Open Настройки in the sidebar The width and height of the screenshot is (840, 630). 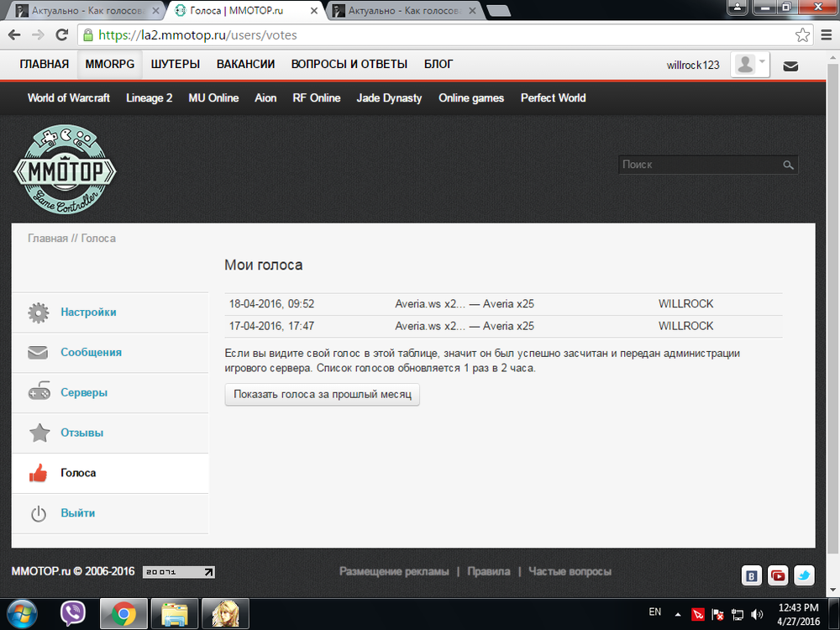(88, 312)
